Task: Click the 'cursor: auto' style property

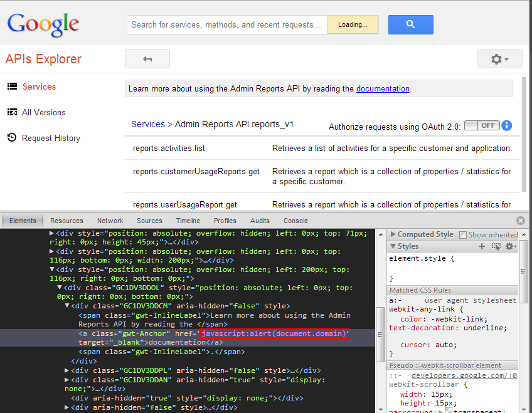Action: pos(428,345)
